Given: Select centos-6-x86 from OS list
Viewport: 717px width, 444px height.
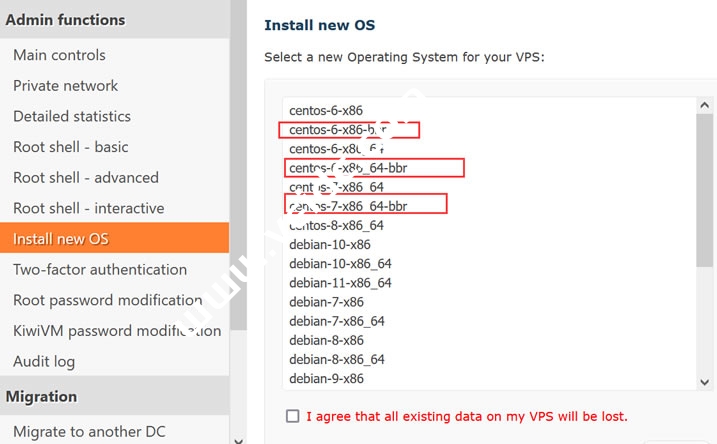Looking at the screenshot, I should pyautogui.click(x=326, y=110).
